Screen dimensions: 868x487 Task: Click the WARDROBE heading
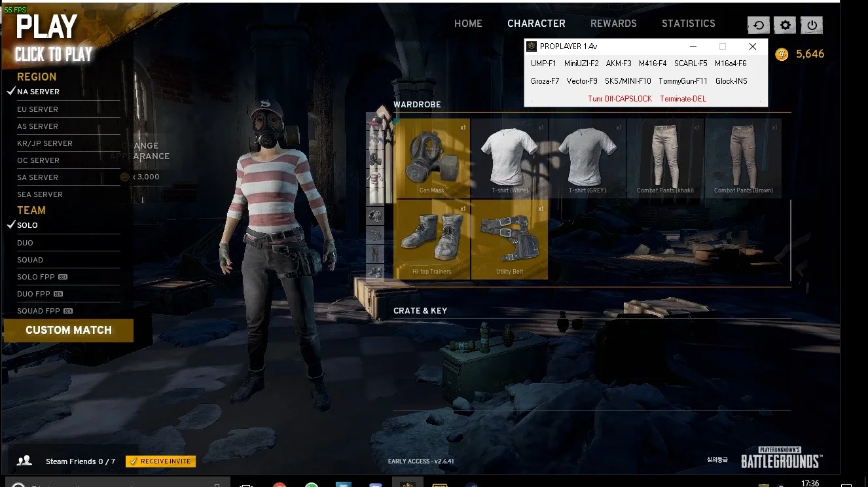pyautogui.click(x=417, y=105)
